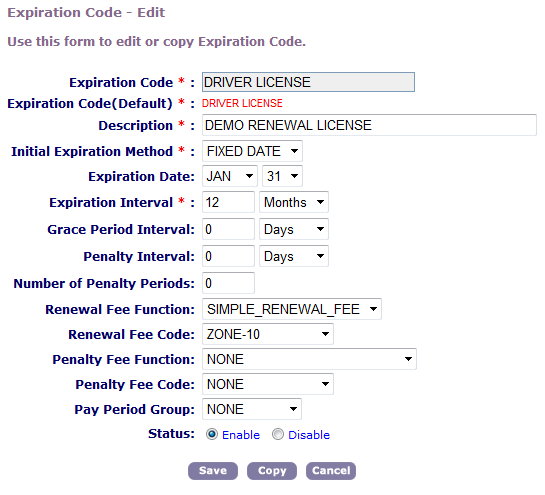Click the Copy button
The height and width of the screenshot is (495, 545).
point(272,471)
